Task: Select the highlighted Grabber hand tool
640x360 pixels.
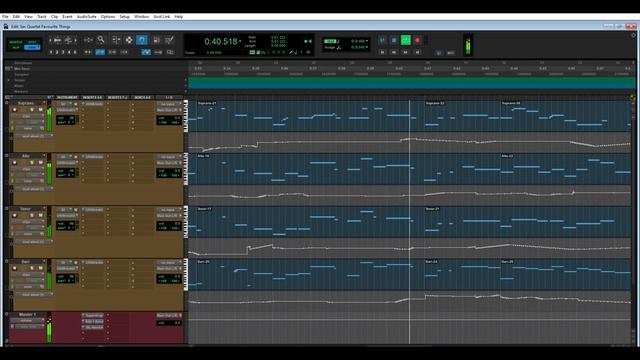Action: (x=142, y=40)
